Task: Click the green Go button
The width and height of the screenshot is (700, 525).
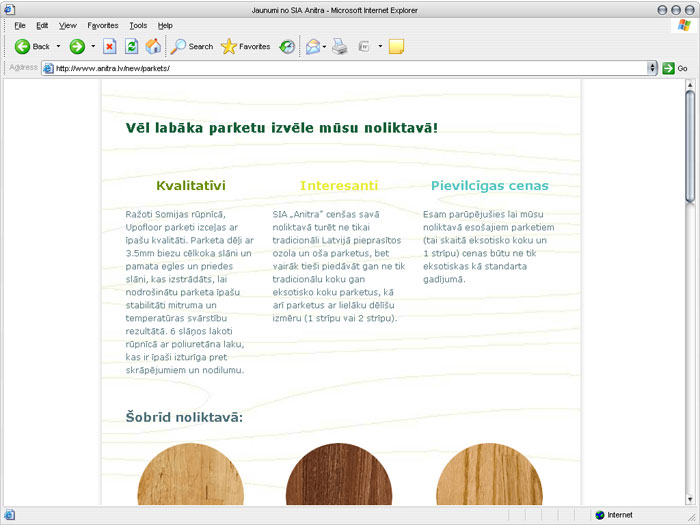Action: [675, 68]
